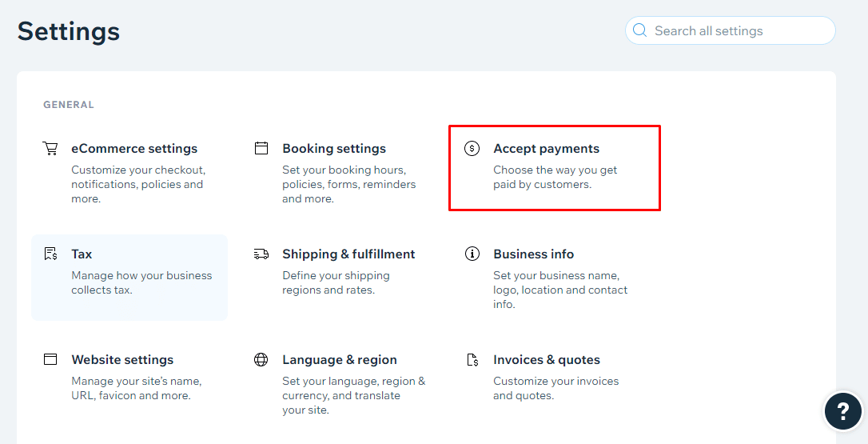This screenshot has width=868, height=444.
Task: Click the Website settings browser icon
Action: pyautogui.click(x=50, y=359)
